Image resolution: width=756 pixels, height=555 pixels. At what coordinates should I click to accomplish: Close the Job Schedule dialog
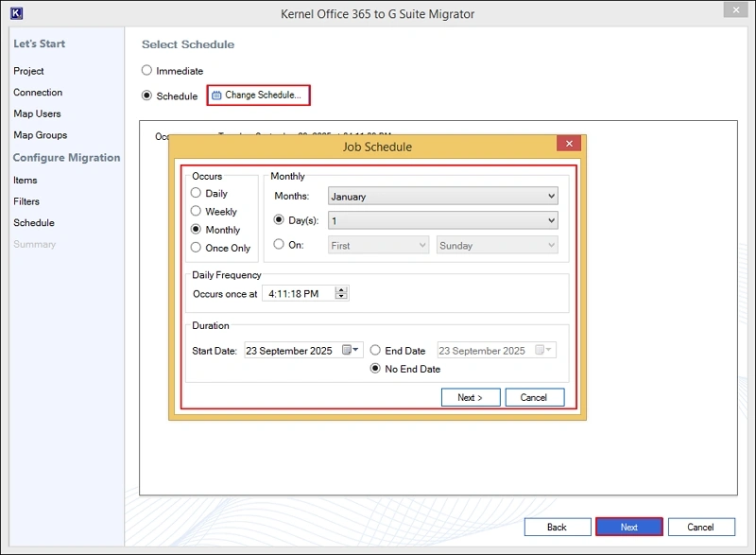[569, 145]
